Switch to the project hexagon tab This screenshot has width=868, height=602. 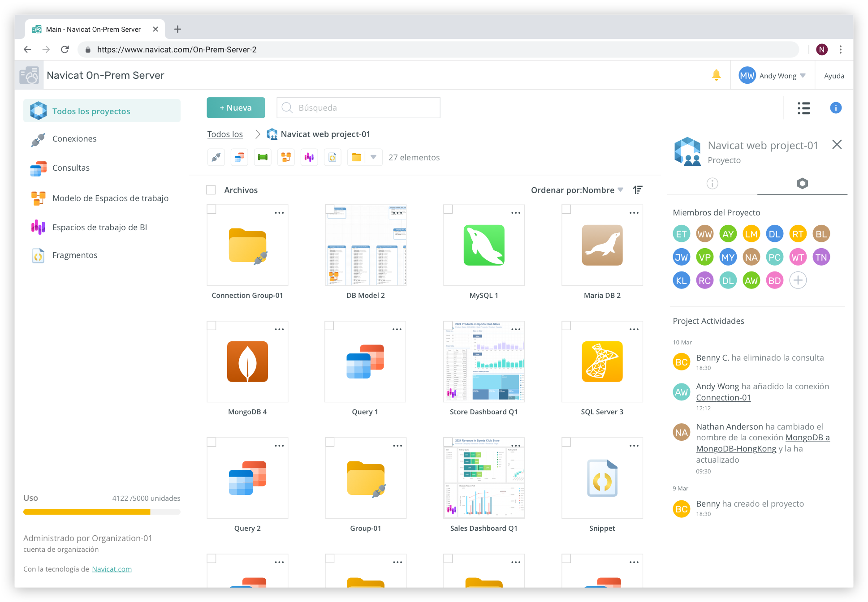coord(802,183)
